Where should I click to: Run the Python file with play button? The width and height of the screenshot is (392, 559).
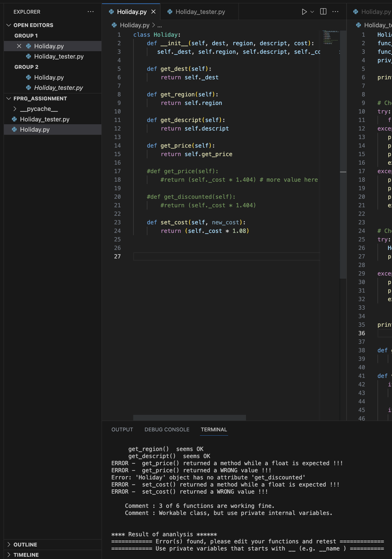coord(304,12)
